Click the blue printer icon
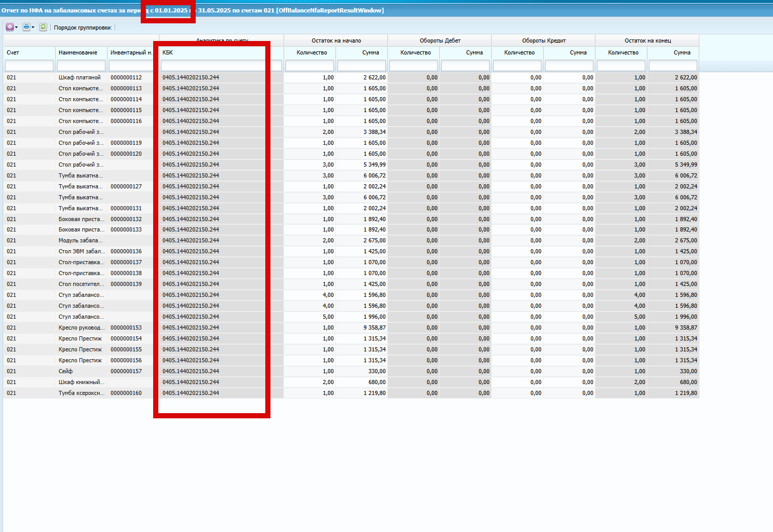The image size is (773, 532). 26,27
